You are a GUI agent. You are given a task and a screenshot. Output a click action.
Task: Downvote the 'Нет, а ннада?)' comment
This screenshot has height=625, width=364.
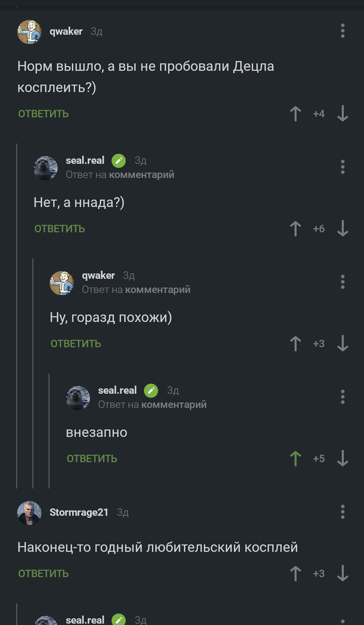pyautogui.click(x=343, y=228)
